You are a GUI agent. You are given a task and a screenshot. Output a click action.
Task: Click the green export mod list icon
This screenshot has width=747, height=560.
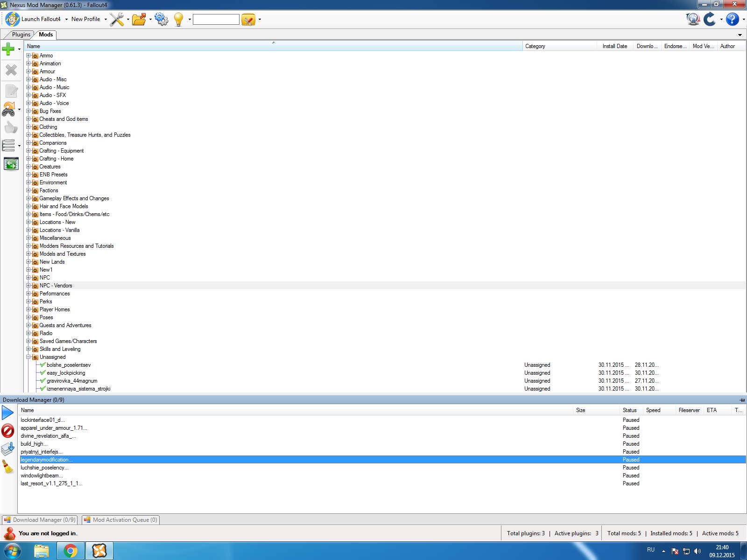tap(11, 164)
